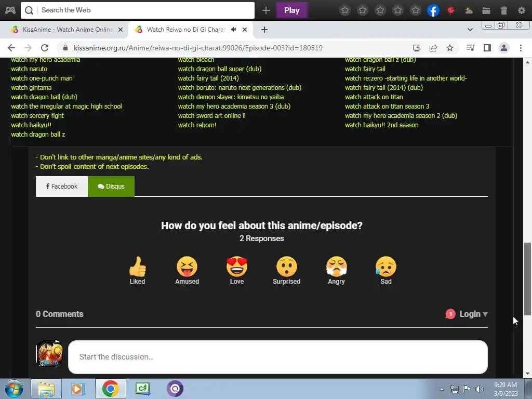Open the media control icon
Screen dimensions: 532x399
click(470, 48)
